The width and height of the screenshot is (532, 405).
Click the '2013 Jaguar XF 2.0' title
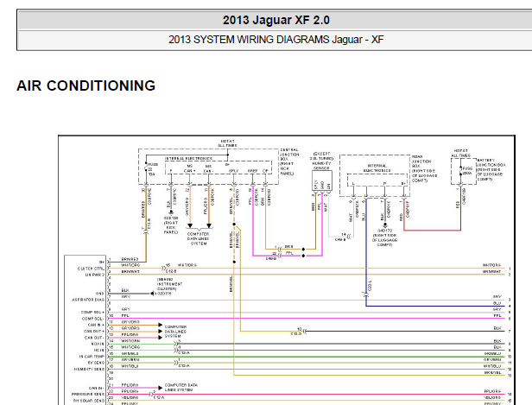[275, 20]
